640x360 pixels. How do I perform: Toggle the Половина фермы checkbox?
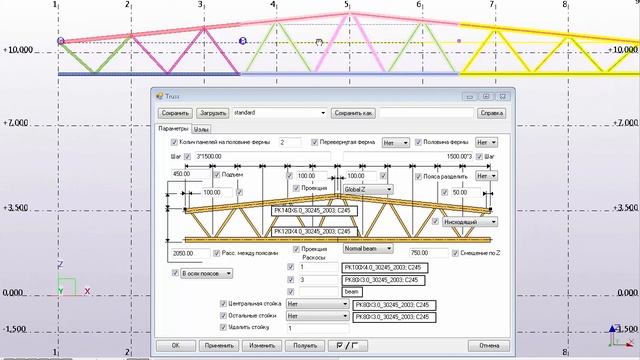coord(418,142)
